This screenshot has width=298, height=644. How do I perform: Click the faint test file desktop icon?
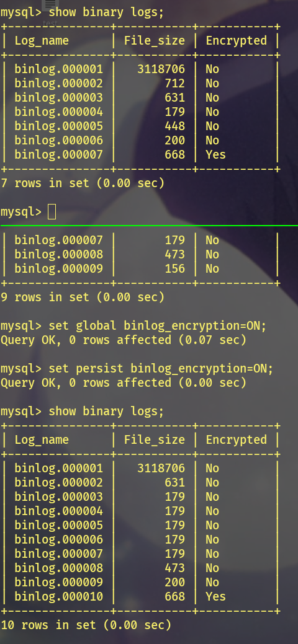(x=50, y=12)
